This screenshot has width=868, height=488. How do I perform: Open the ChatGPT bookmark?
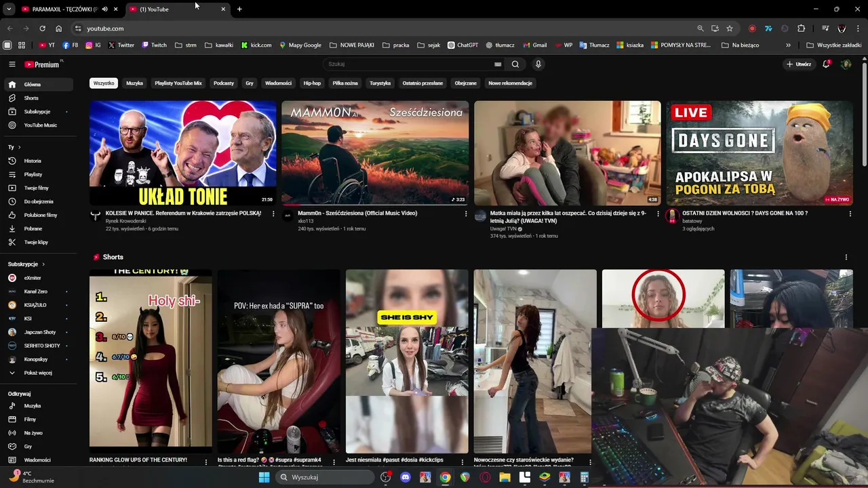(x=462, y=45)
